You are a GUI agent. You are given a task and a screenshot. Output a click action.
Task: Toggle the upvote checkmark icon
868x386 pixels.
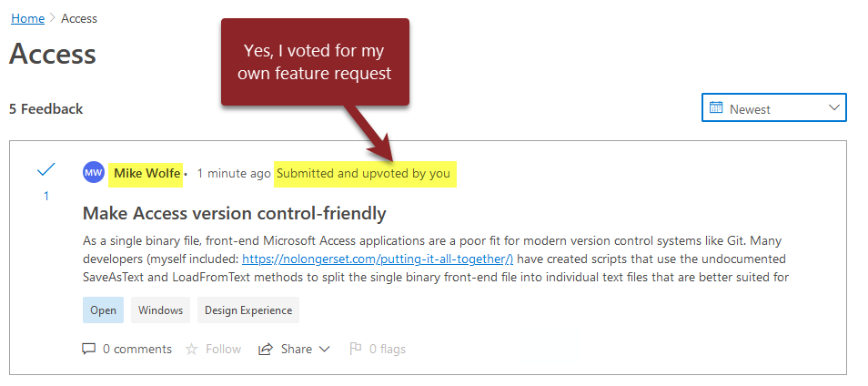pyautogui.click(x=45, y=170)
